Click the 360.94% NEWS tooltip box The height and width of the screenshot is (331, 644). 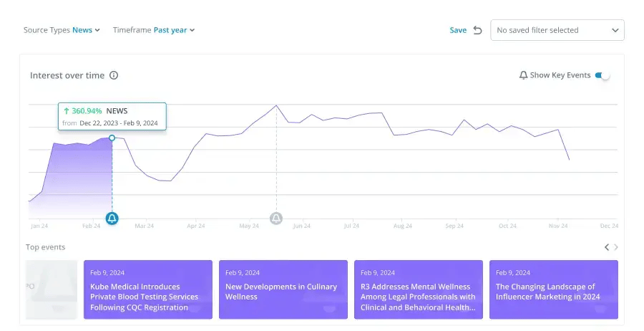click(112, 116)
